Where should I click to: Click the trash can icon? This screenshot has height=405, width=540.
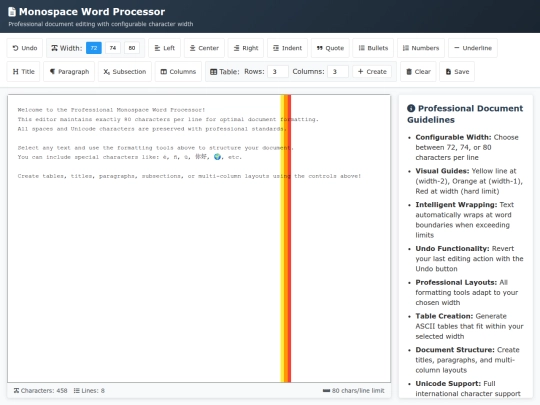pyautogui.click(x=409, y=72)
